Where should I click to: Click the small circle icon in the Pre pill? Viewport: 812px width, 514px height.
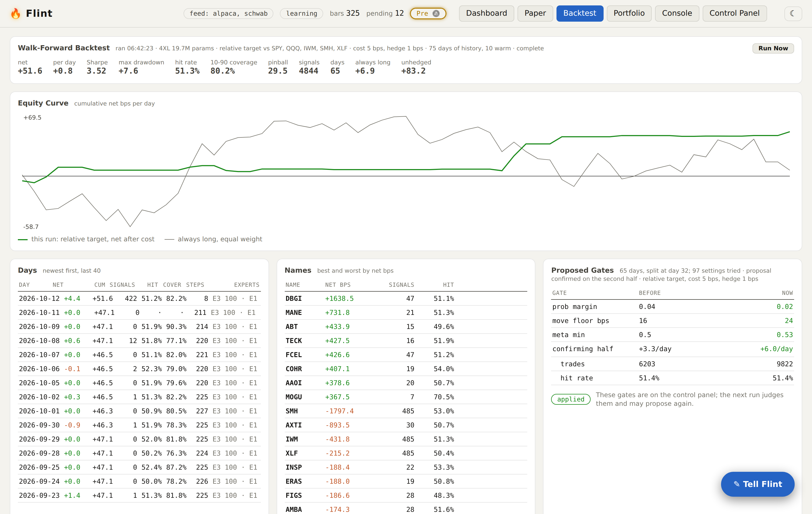tap(436, 14)
